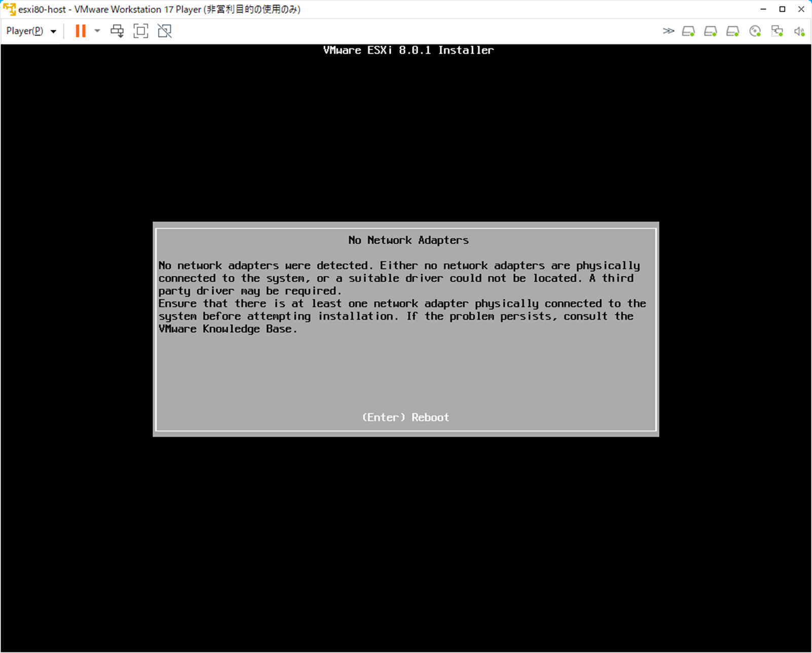This screenshot has width=812, height=653.
Task: Click the "VMware ESXi 8.0.1 Installer" header
Action: 409,50
